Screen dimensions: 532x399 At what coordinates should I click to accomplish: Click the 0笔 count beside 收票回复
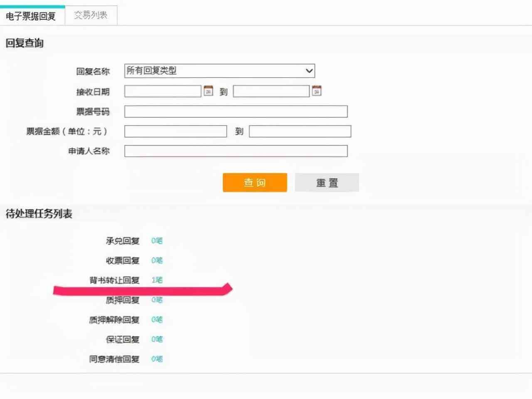point(156,261)
